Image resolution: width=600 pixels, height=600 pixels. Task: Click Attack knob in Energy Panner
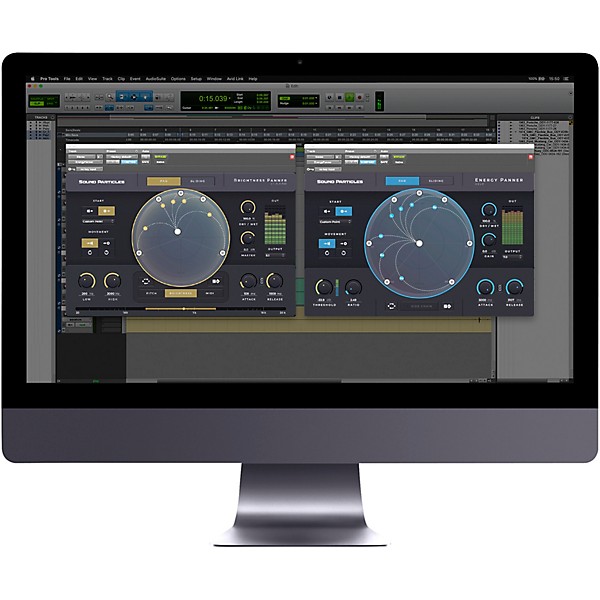pyautogui.click(x=485, y=287)
